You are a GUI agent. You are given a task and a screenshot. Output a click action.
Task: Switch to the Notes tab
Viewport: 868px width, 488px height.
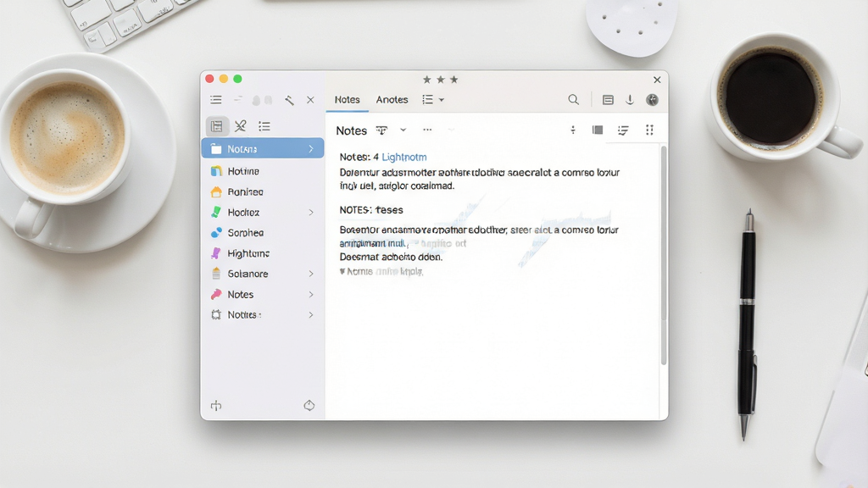pos(347,100)
